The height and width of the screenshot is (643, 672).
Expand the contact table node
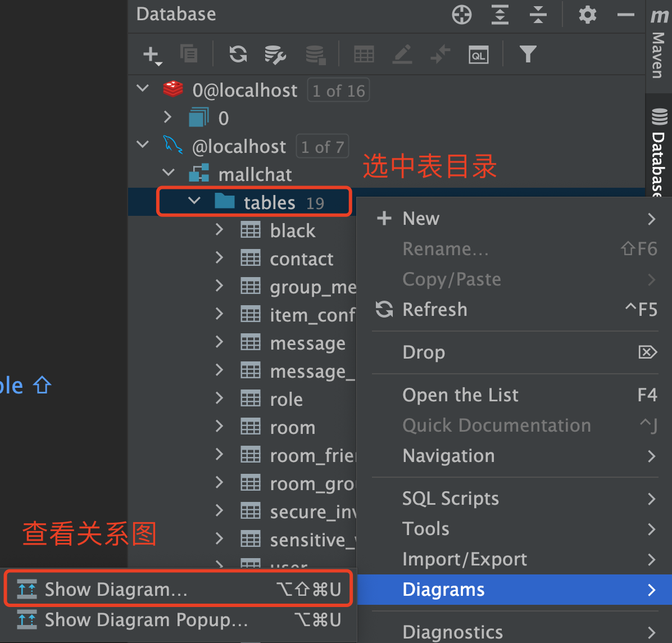[x=219, y=257]
